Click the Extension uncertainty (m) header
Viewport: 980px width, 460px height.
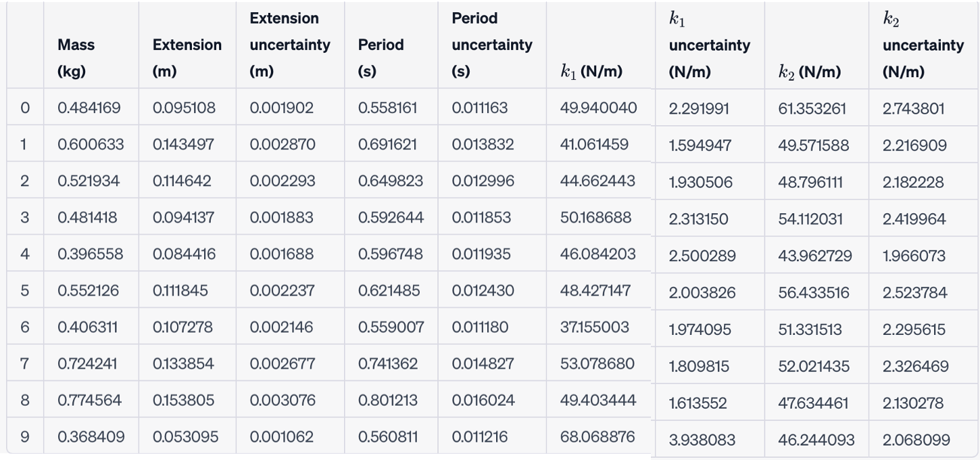pos(290,45)
